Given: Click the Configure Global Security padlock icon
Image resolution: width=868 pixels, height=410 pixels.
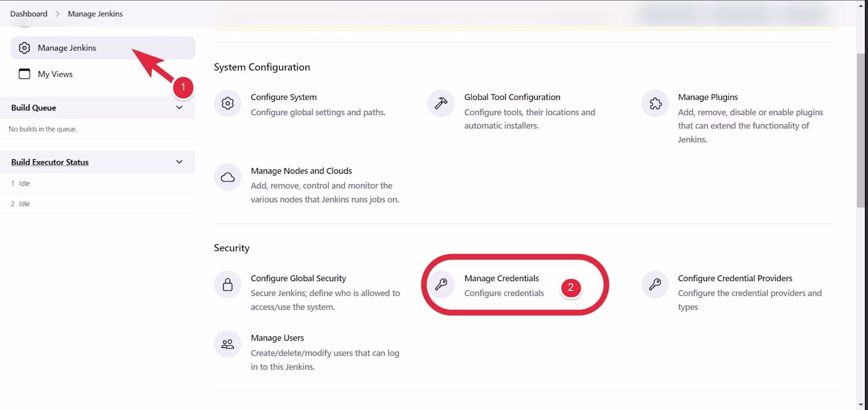Looking at the screenshot, I should click(x=227, y=285).
